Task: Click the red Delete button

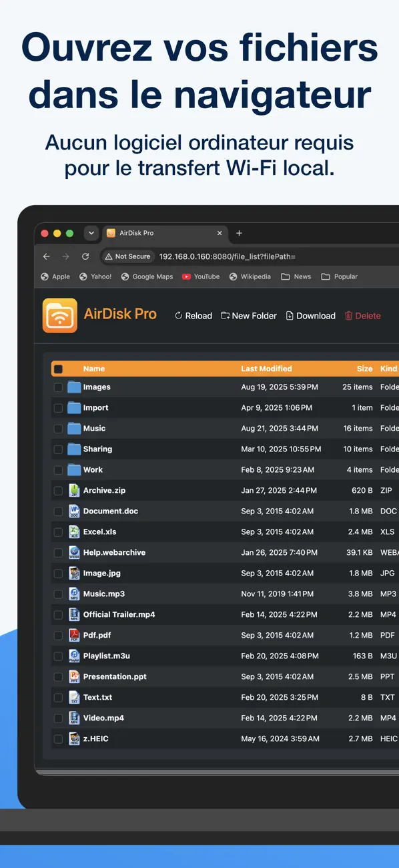Action: (363, 316)
